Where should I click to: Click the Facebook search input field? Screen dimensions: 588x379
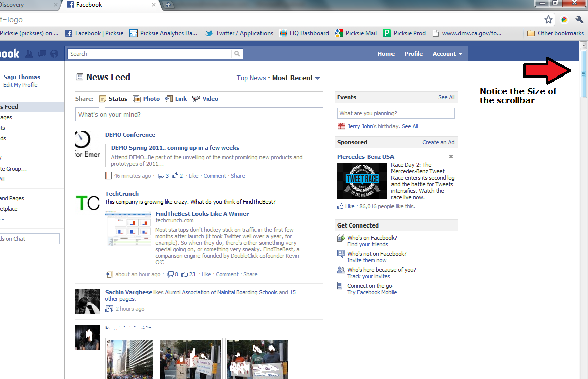coord(149,54)
